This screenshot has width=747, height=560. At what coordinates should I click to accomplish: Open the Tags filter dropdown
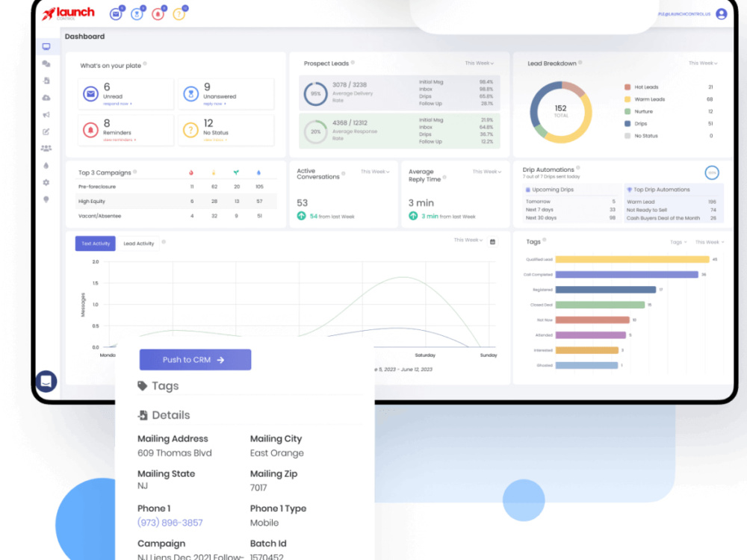click(678, 242)
